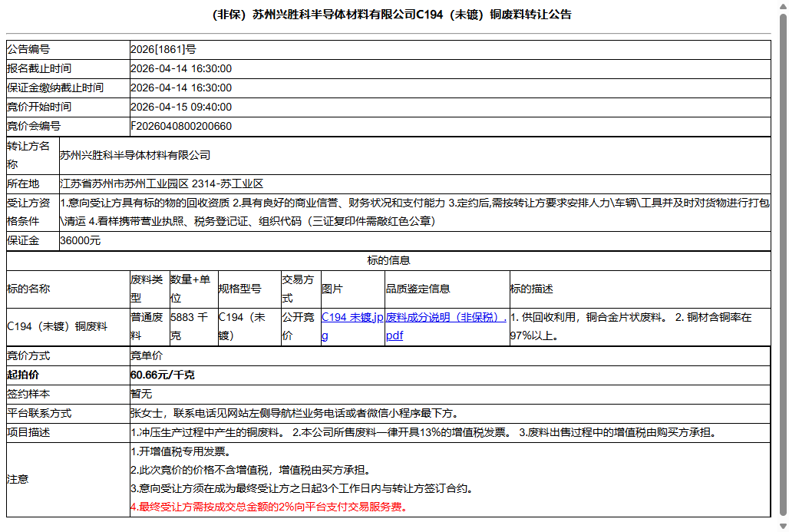Click the 规格型号 column header

tap(249, 289)
